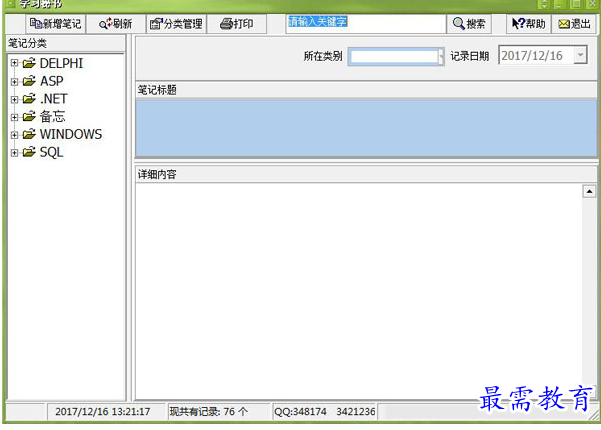Select the 备忘 folder icon
This screenshot has height=430, width=601.
tap(29, 116)
